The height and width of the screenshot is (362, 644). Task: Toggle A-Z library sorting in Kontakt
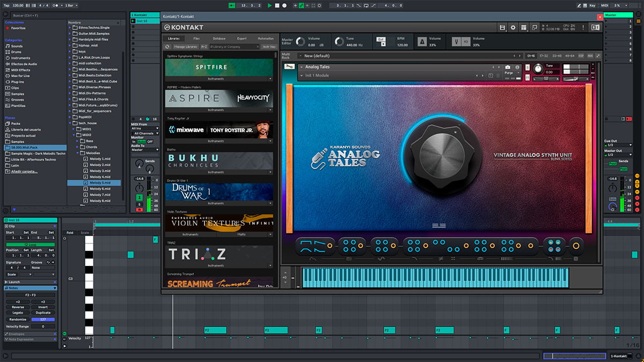204,47
